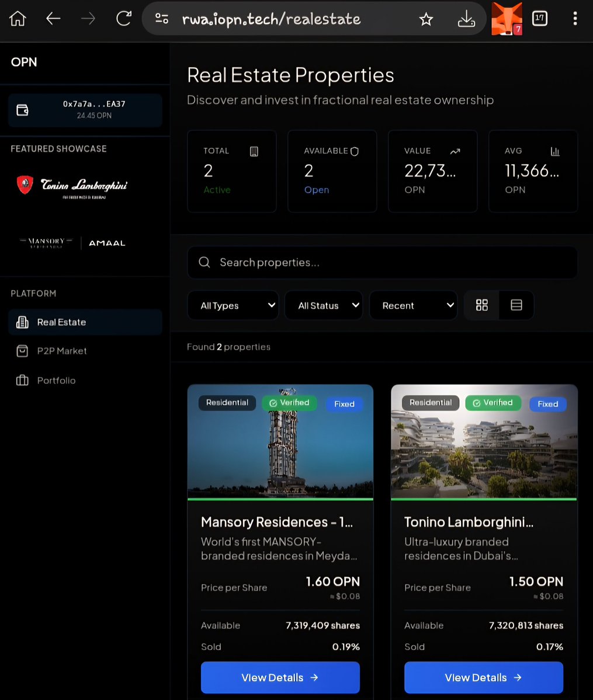Open the All Types dropdown
593x700 pixels.
[233, 305]
